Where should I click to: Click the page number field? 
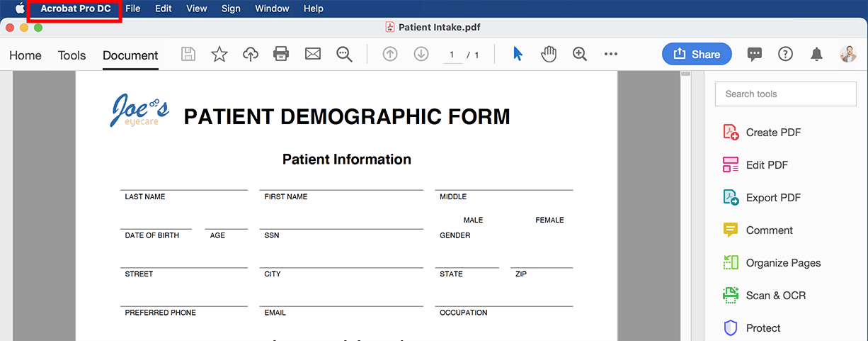(x=452, y=55)
